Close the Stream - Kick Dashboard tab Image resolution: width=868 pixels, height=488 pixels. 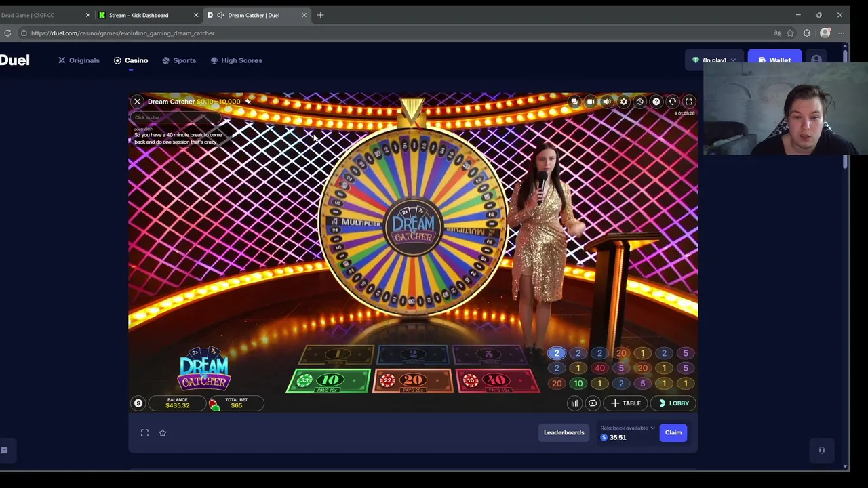click(196, 15)
